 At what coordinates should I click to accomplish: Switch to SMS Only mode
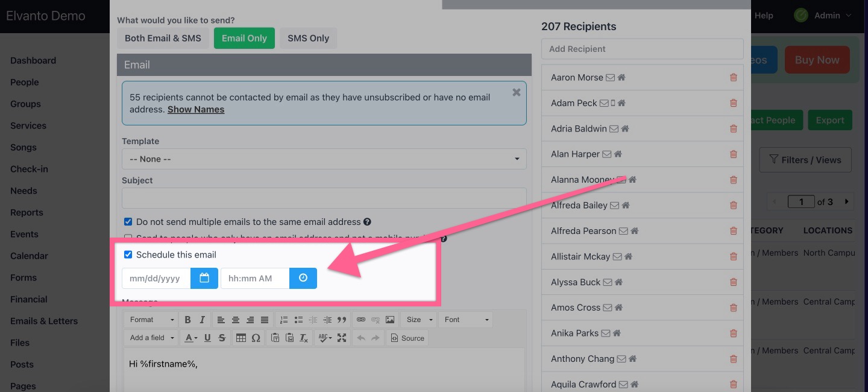click(308, 37)
